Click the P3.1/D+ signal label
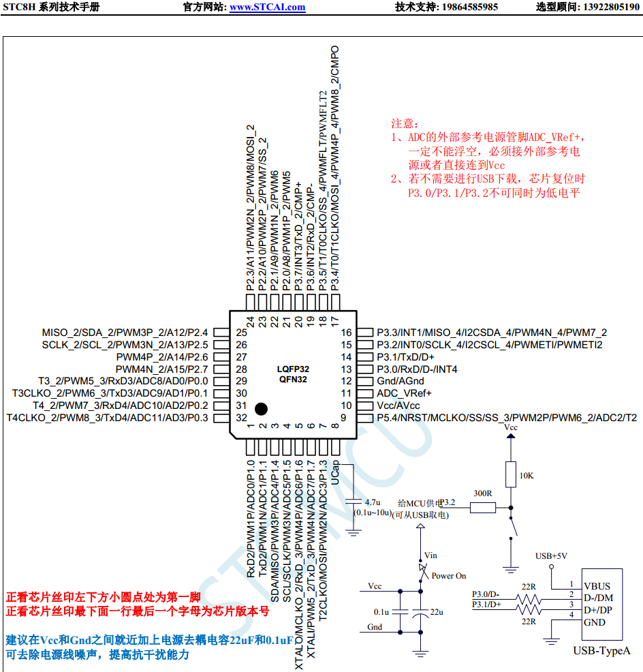 486,605
